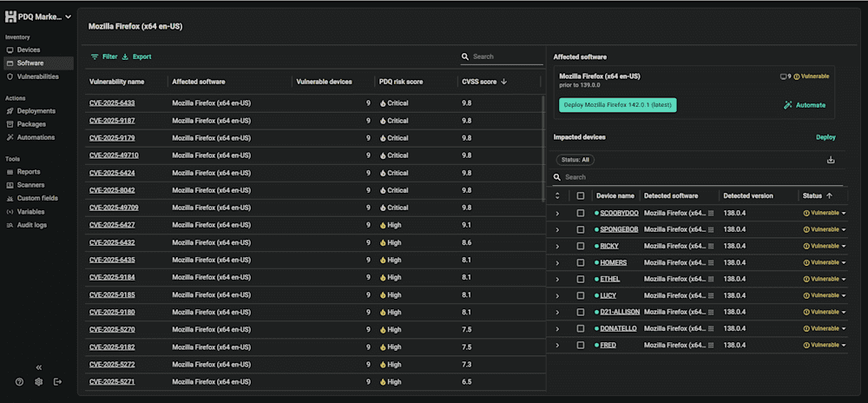The height and width of the screenshot is (403, 868).
Task: Open the DONATELLO device link
Action: click(618, 328)
